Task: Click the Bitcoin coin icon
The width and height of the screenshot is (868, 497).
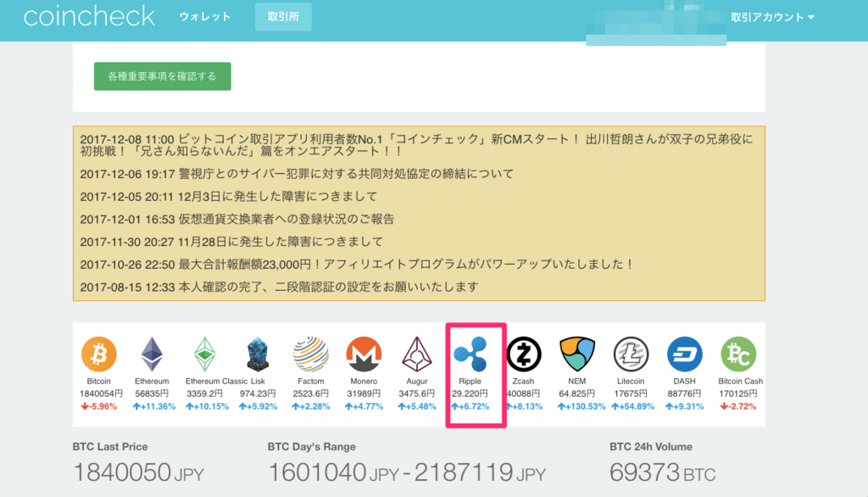Action: (99, 355)
